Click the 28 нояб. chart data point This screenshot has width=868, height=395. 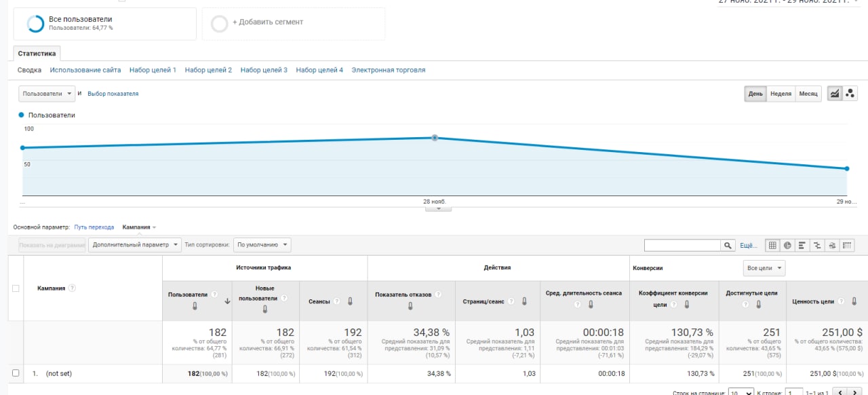point(435,138)
